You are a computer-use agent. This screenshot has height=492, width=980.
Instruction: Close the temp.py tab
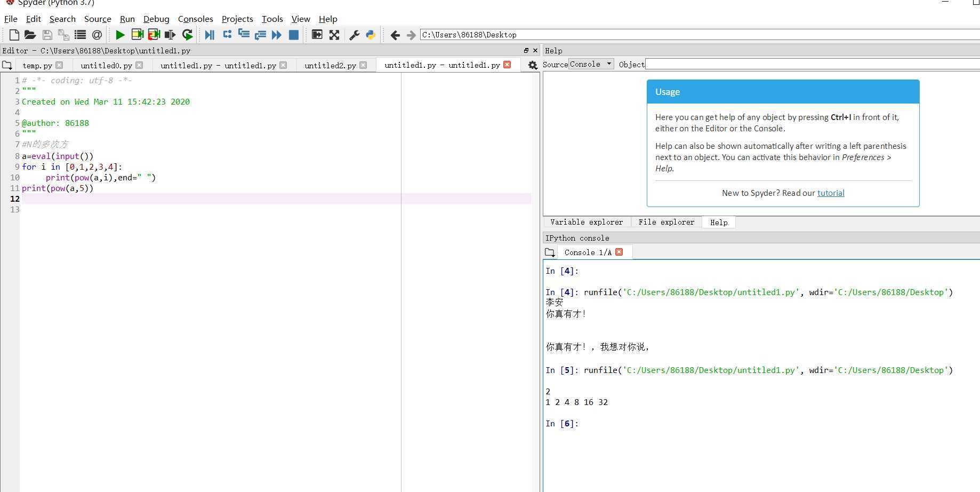[x=59, y=65]
